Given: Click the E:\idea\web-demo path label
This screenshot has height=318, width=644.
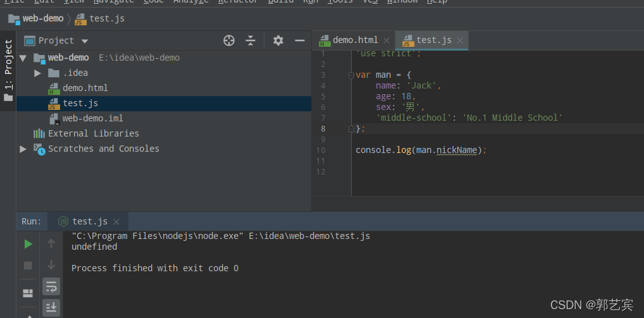Looking at the screenshot, I should [139, 58].
